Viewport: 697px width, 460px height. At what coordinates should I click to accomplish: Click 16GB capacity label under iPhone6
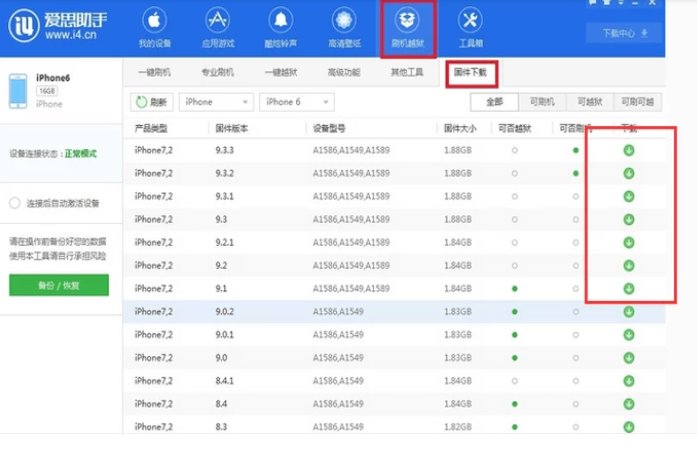coord(47,91)
